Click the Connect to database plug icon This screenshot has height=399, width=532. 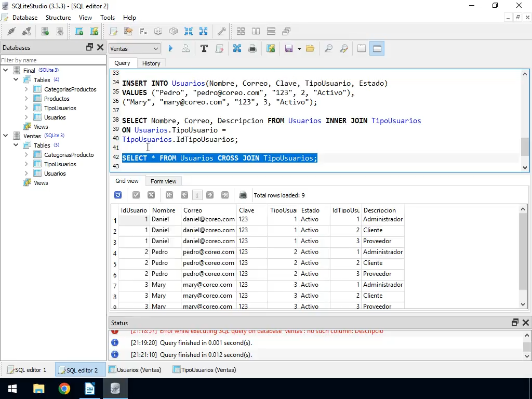[11, 31]
